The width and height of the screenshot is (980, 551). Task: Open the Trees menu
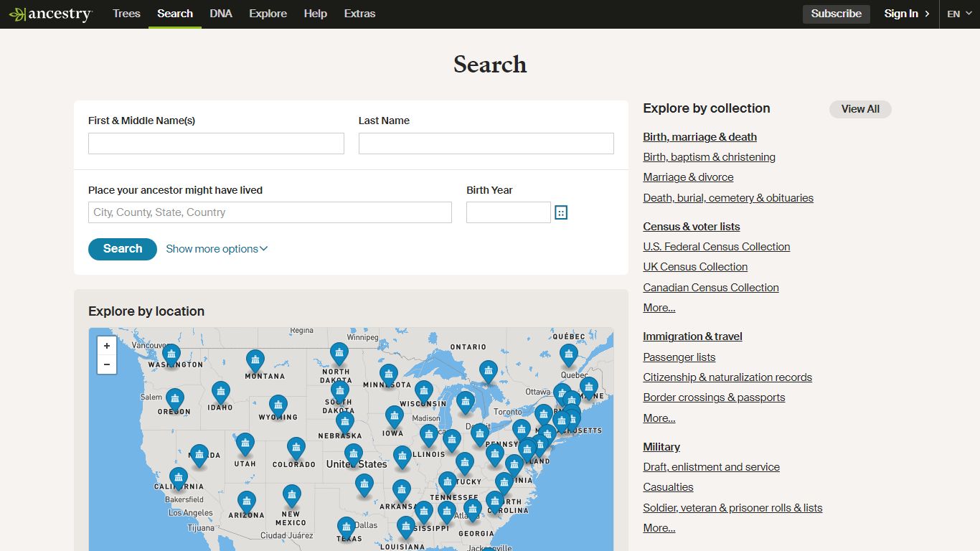tap(126, 14)
